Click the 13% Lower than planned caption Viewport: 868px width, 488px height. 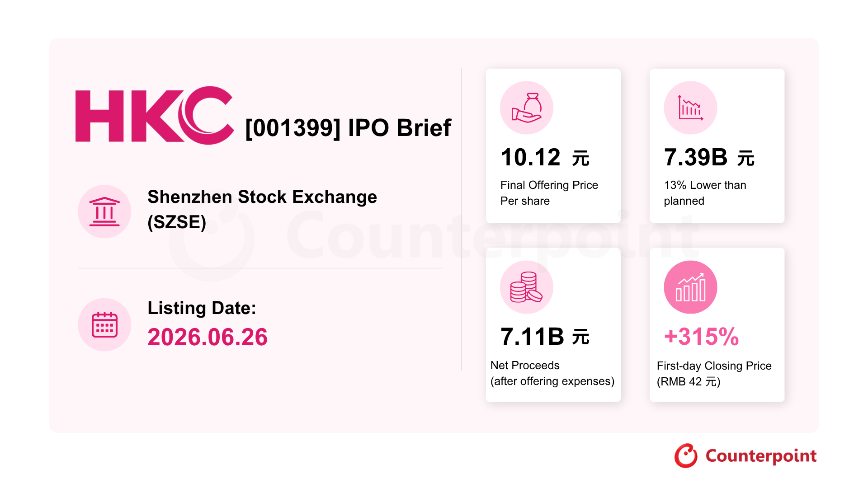tap(705, 193)
